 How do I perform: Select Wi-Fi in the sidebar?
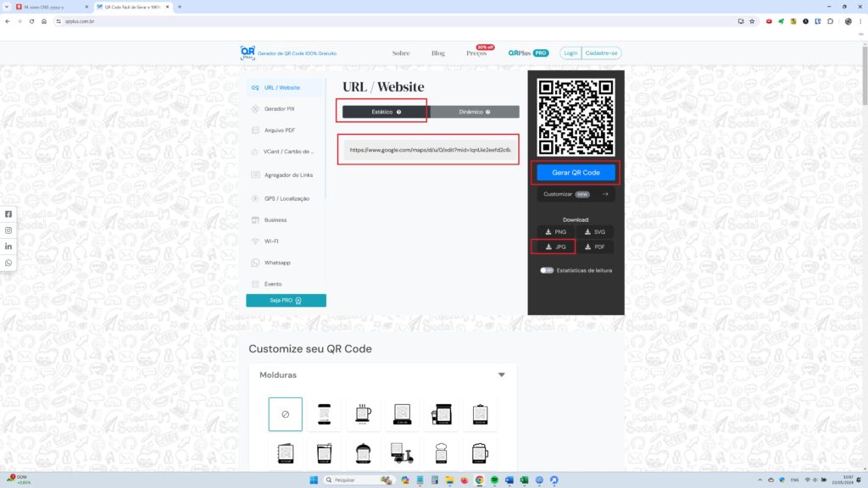(x=285, y=241)
